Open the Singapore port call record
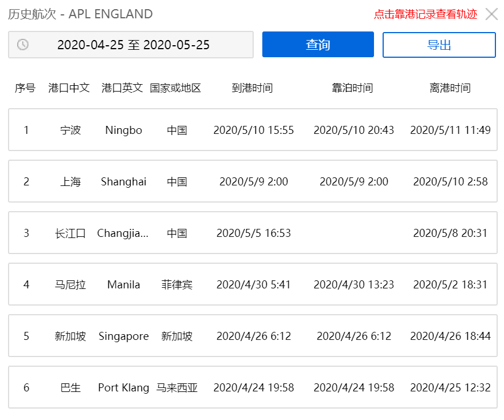Viewport: 504px width, 420px height. (x=253, y=335)
